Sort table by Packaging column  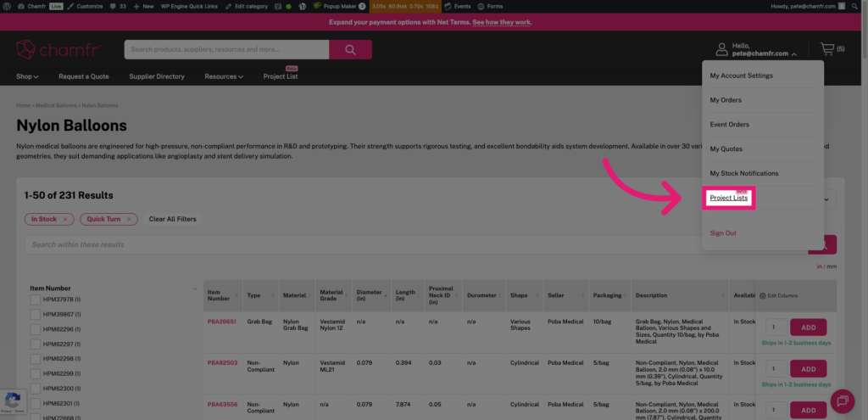click(626, 295)
